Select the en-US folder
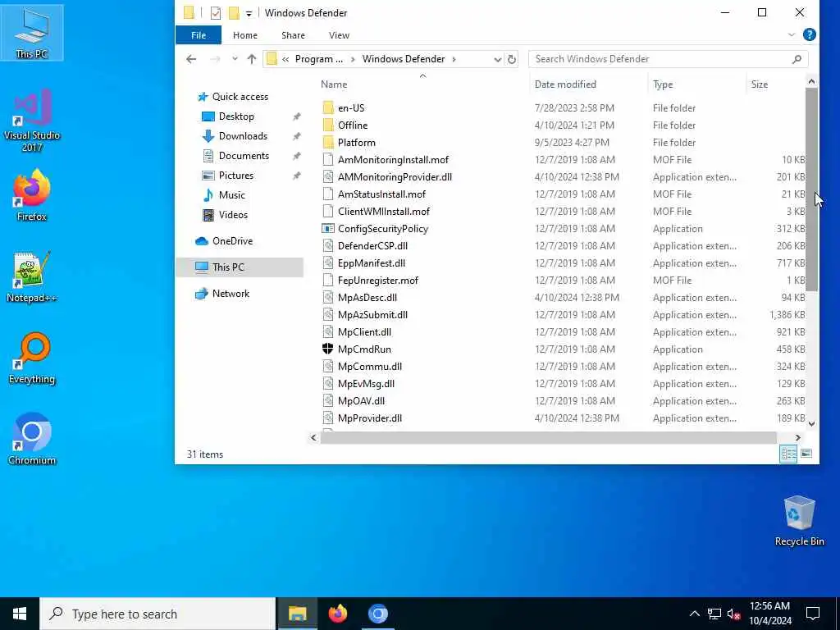This screenshot has height=630, width=840. (x=351, y=108)
